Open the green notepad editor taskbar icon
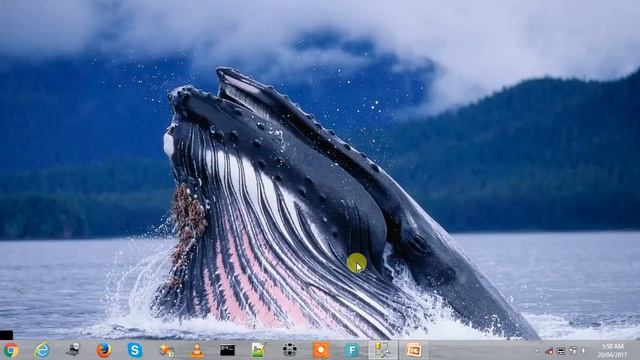640x360 pixels. coord(258,350)
